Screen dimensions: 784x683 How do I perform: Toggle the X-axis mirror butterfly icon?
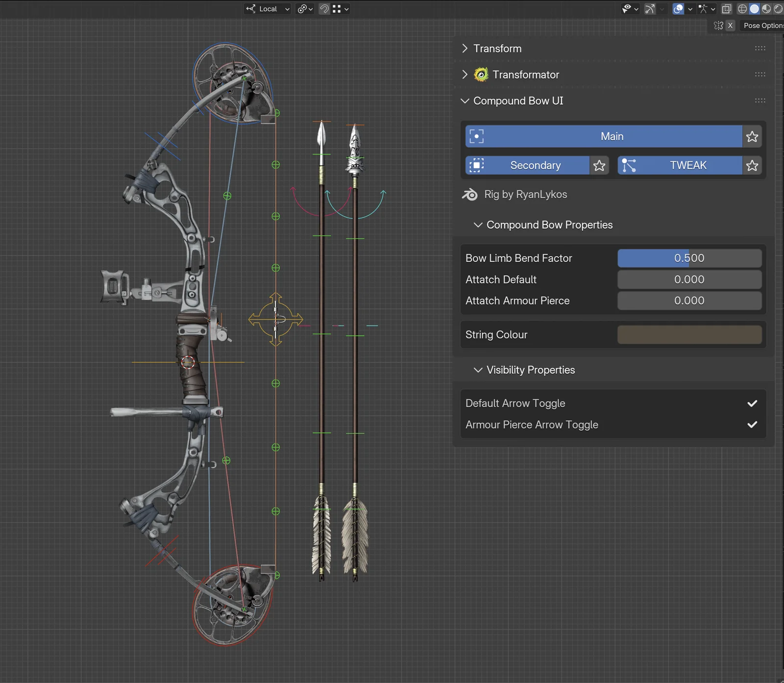point(718,25)
